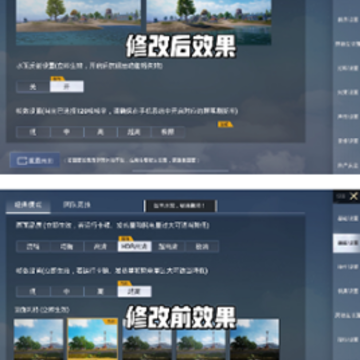The width and height of the screenshot is (360, 360).
Task: Select 低 frame rate in lower panel
Action: coord(33,292)
